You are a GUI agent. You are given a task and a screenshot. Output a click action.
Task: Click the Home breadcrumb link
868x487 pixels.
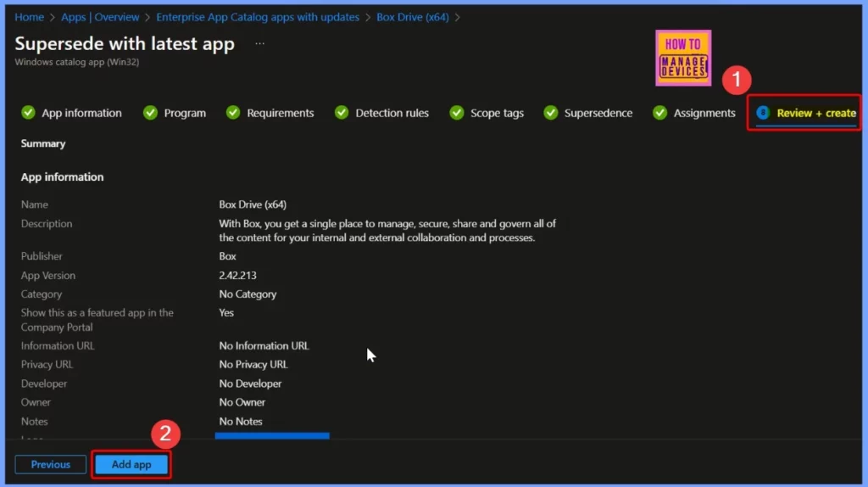point(30,17)
